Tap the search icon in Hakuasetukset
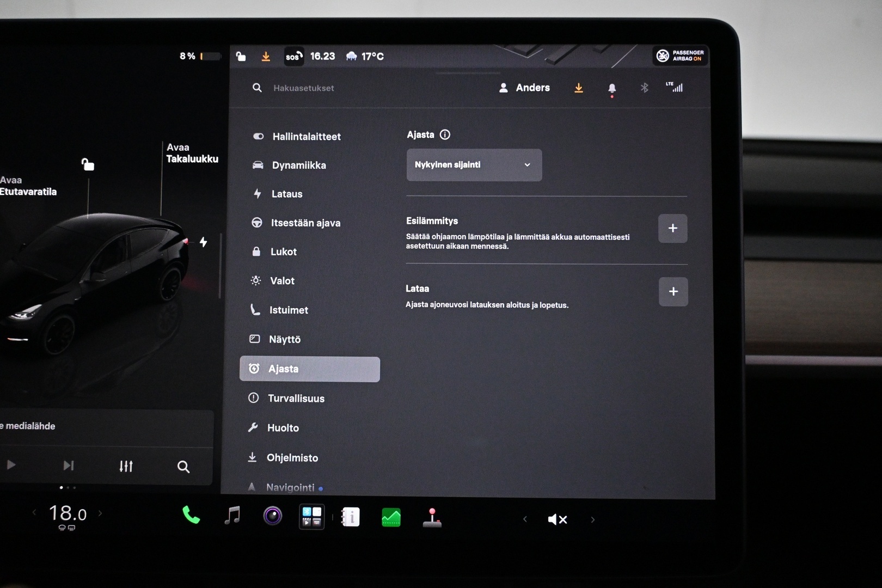 coord(257,88)
